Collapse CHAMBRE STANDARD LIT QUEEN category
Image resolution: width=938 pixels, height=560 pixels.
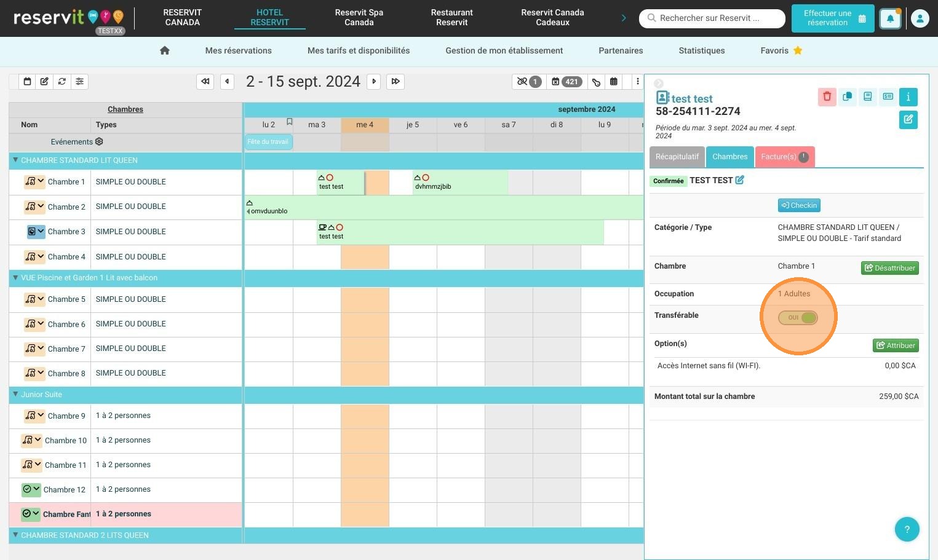click(15, 160)
